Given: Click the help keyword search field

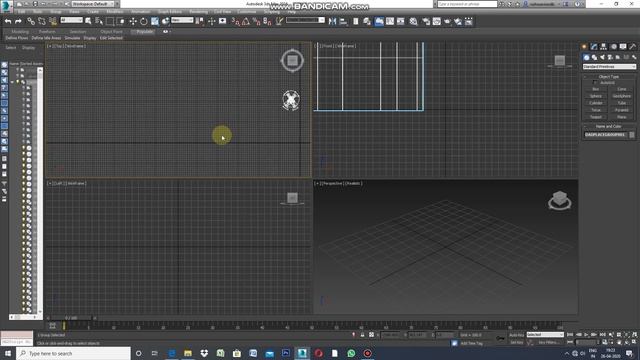Looking at the screenshot, I should click(x=467, y=4).
